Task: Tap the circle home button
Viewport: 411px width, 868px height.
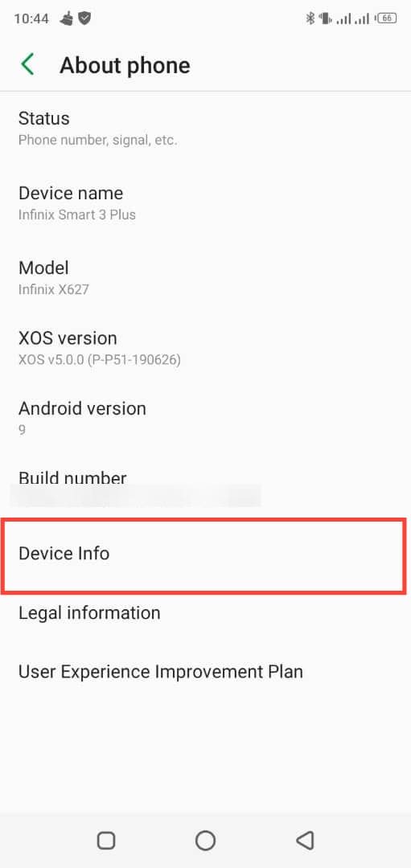Action: click(206, 840)
